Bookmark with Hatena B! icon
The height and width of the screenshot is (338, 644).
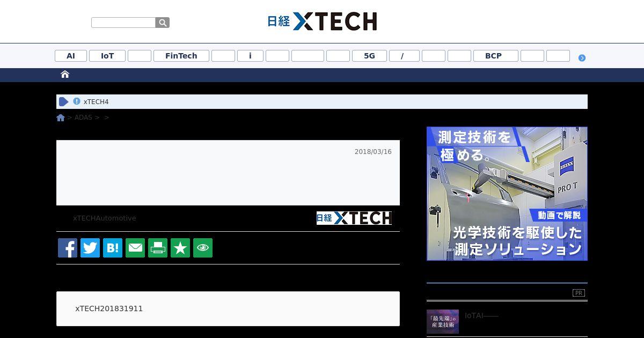click(113, 248)
